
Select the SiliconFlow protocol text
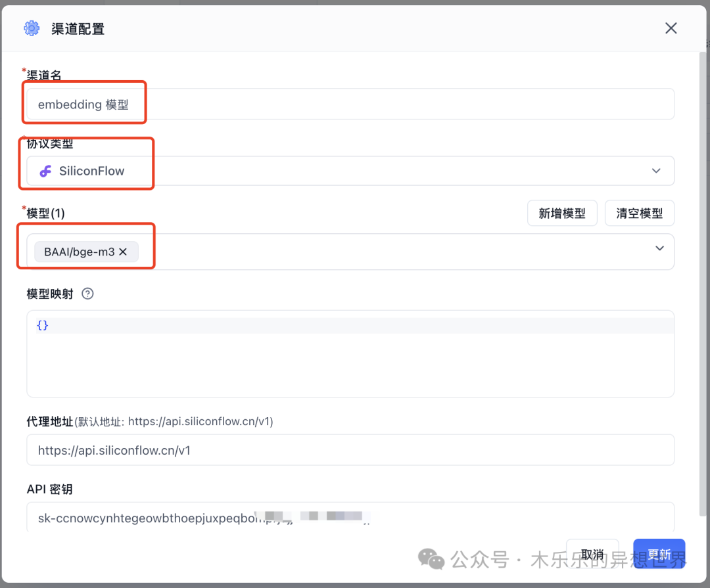(x=91, y=171)
